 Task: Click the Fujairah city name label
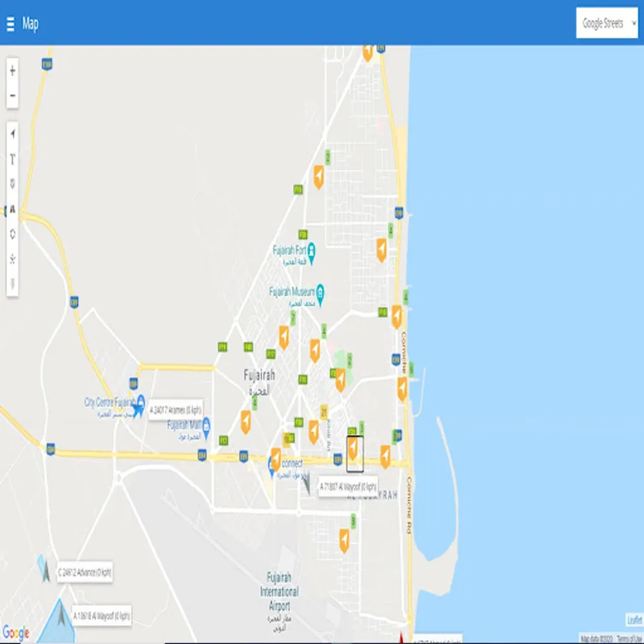click(259, 375)
